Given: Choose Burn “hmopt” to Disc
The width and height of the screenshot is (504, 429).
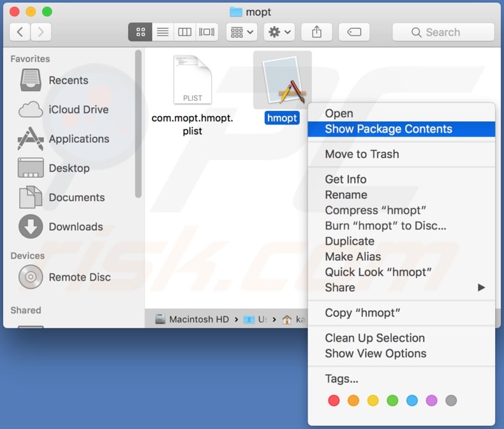Looking at the screenshot, I should (x=401, y=226).
